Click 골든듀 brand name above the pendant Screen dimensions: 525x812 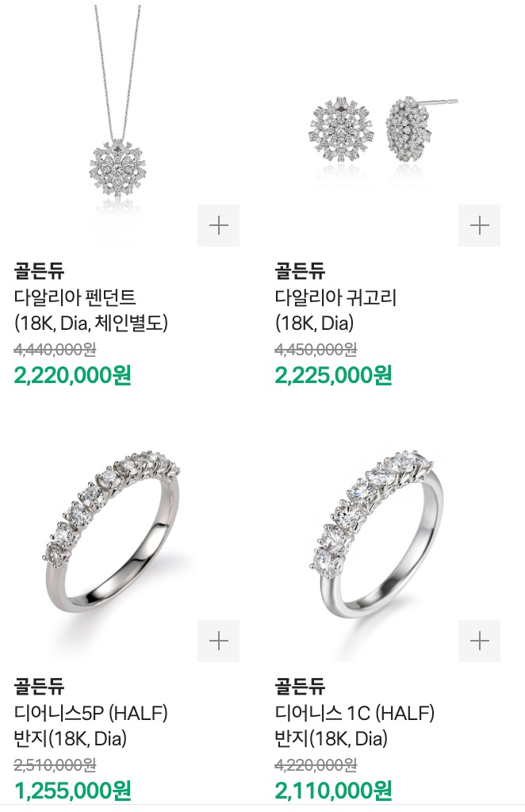coord(39,270)
